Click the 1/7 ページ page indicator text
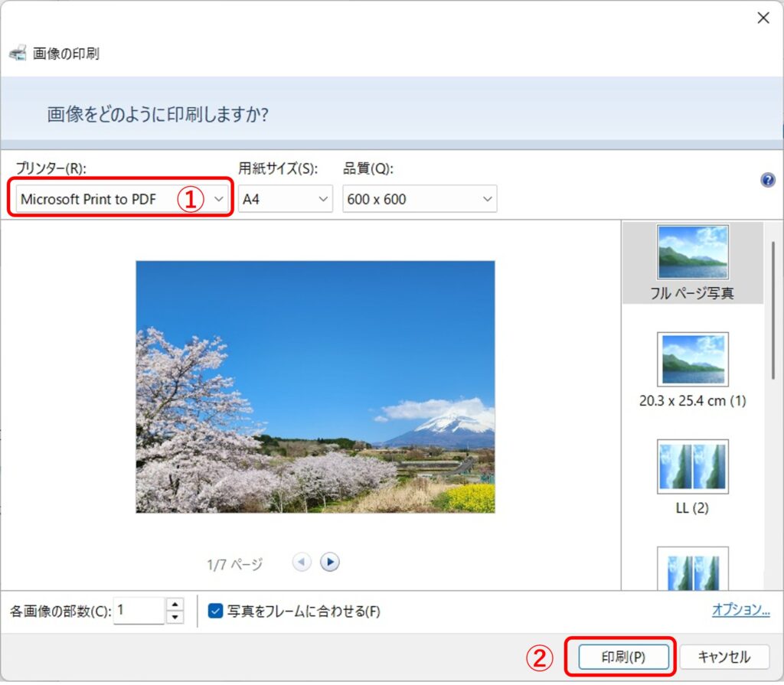The width and height of the screenshot is (784, 685). point(234,565)
